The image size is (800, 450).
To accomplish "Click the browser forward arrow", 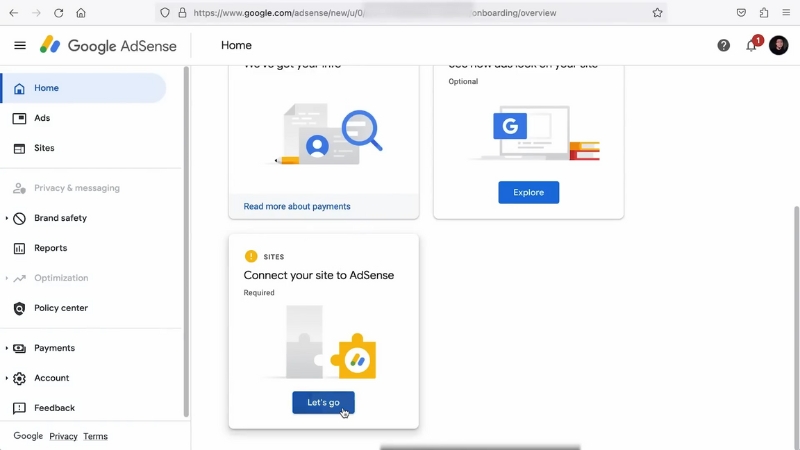I will (x=36, y=13).
